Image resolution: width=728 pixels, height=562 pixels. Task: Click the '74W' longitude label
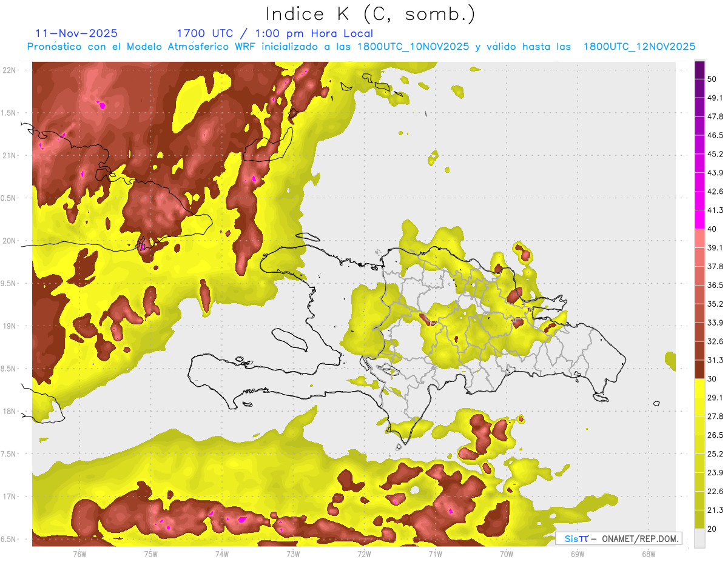pos(222,554)
